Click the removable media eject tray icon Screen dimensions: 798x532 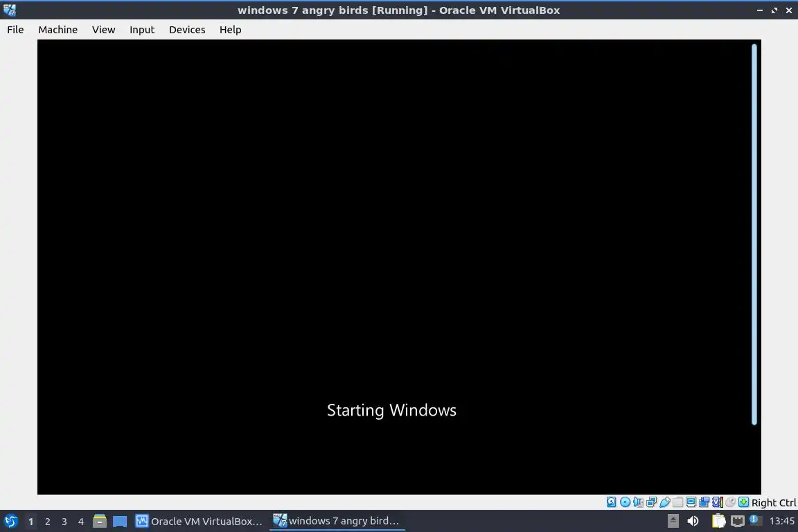click(673, 521)
